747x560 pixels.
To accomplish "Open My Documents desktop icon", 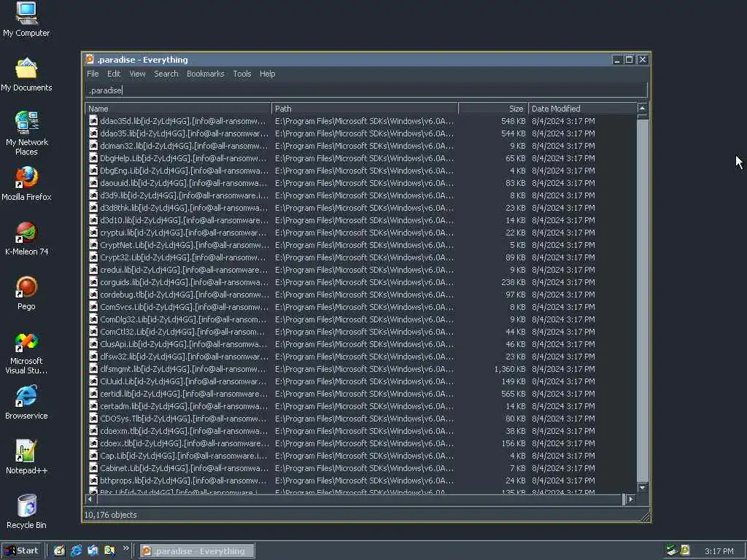I will [26, 75].
